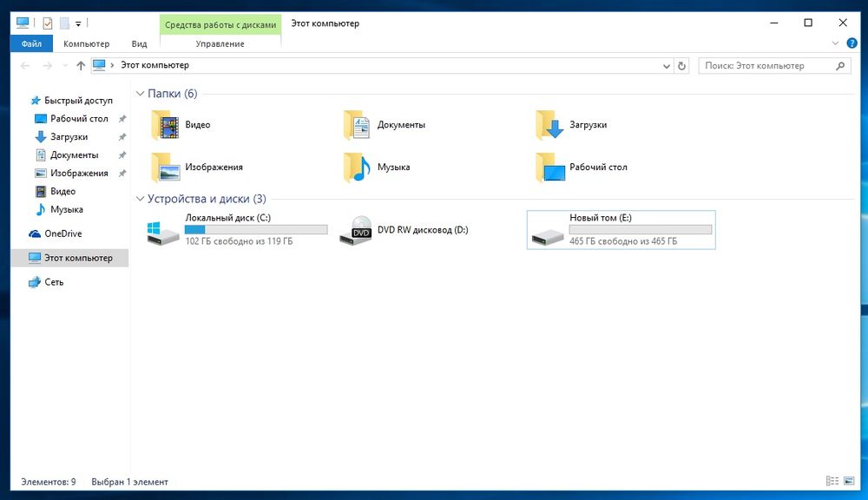Open the recent locations dropdown arrow

[65, 66]
